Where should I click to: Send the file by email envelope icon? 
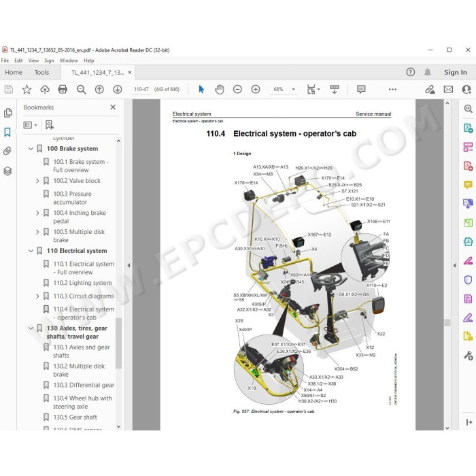(x=448, y=89)
